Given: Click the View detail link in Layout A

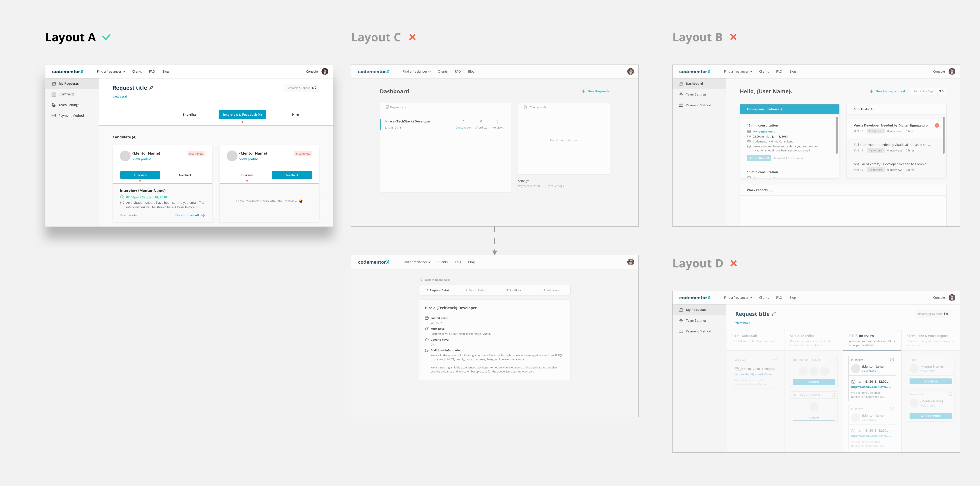Looking at the screenshot, I should tap(120, 97).
